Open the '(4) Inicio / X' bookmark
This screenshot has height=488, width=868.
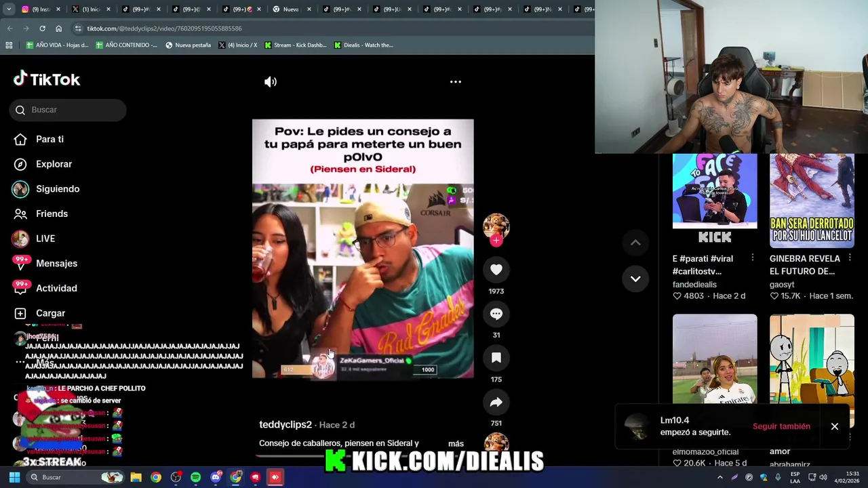(x=237, y=45)
